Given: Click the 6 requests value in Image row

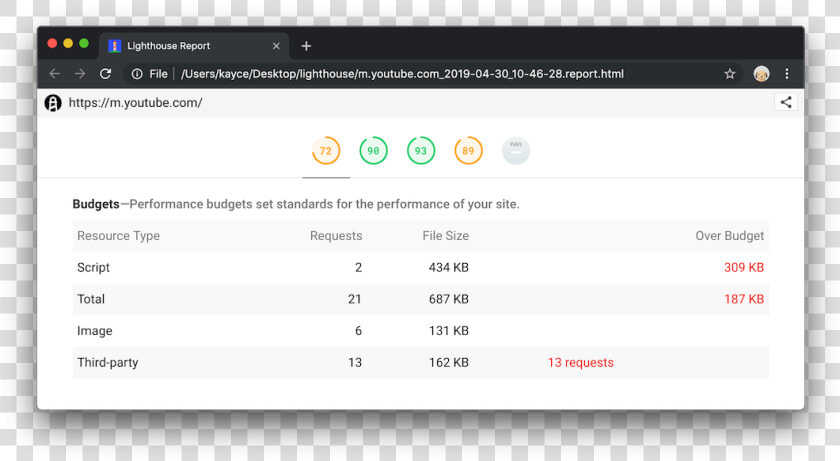Looking at the screenshot, I should 358,331.
